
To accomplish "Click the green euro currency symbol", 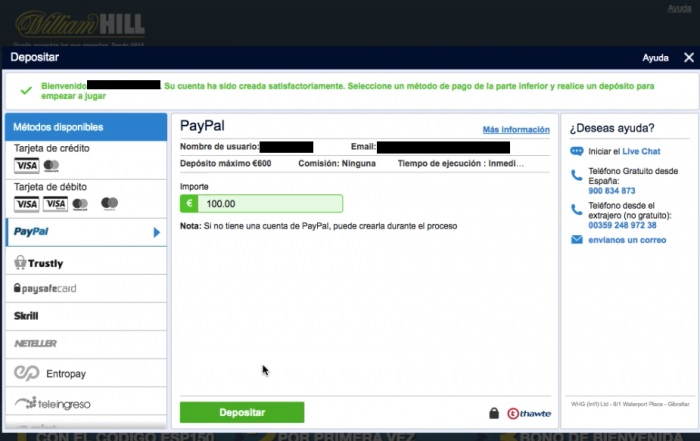I will tap(189, 204).
